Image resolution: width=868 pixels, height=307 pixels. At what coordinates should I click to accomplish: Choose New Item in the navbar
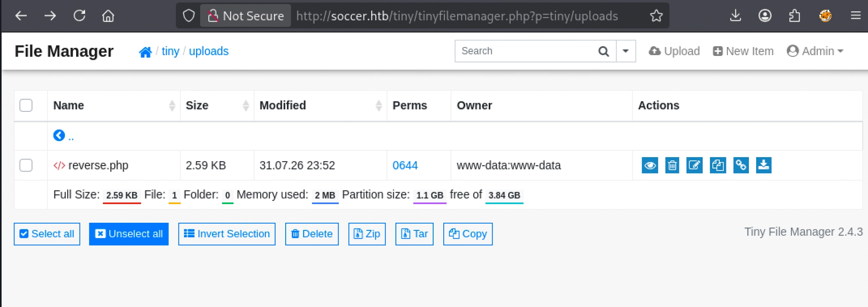coord(743,51)
